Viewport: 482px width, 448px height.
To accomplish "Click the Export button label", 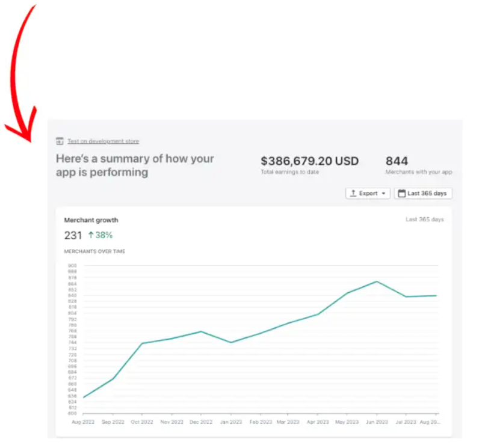I will [368, 194].
